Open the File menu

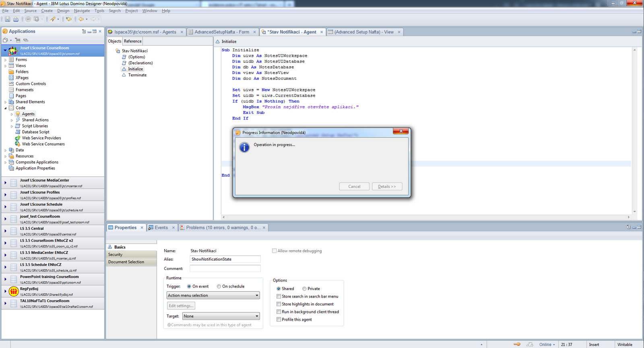tap(5, 11)
